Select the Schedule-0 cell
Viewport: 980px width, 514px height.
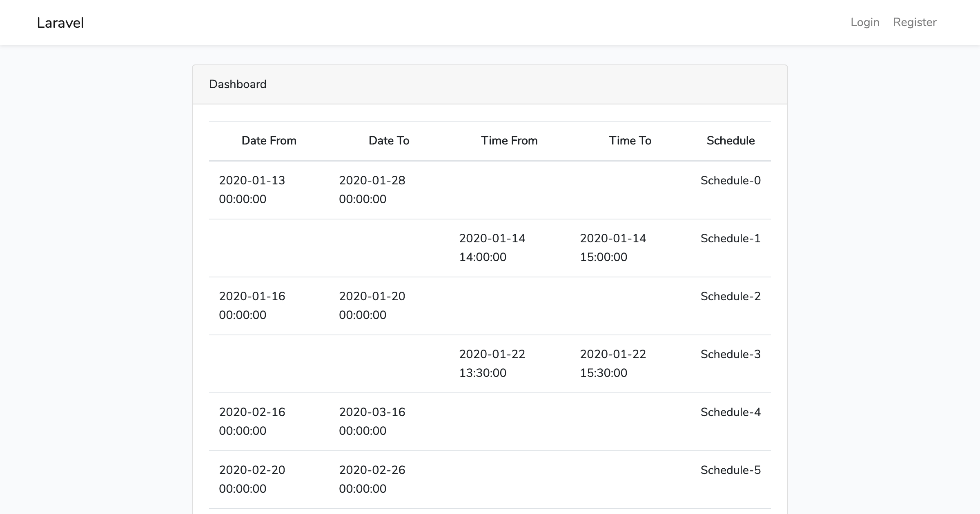(x=731, y=180)
